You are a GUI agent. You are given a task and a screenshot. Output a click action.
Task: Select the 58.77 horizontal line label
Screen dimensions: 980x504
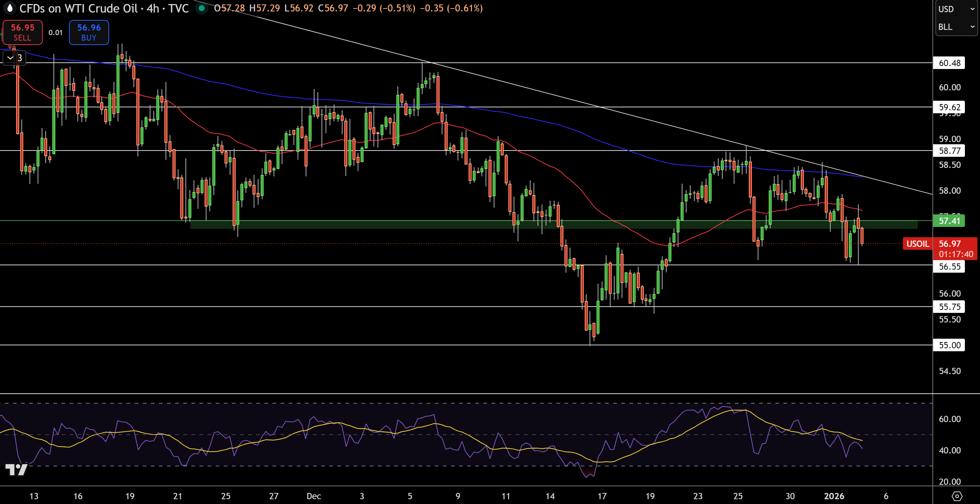pos(949,151)
